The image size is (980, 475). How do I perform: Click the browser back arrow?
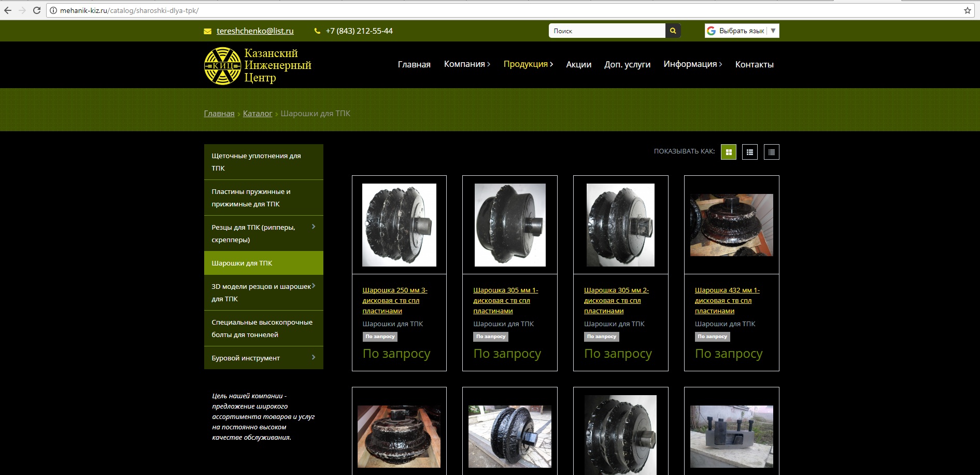point(8,10)
